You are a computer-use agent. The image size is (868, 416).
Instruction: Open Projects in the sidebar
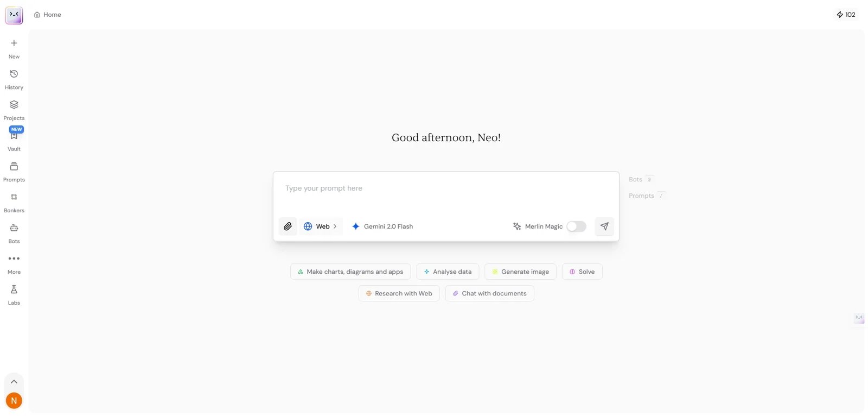coord(14,109)
